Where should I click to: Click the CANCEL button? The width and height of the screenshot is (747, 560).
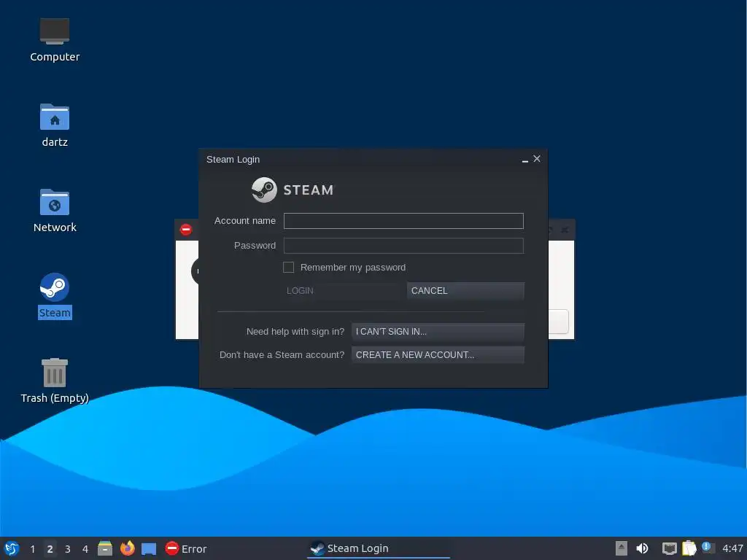465,290
